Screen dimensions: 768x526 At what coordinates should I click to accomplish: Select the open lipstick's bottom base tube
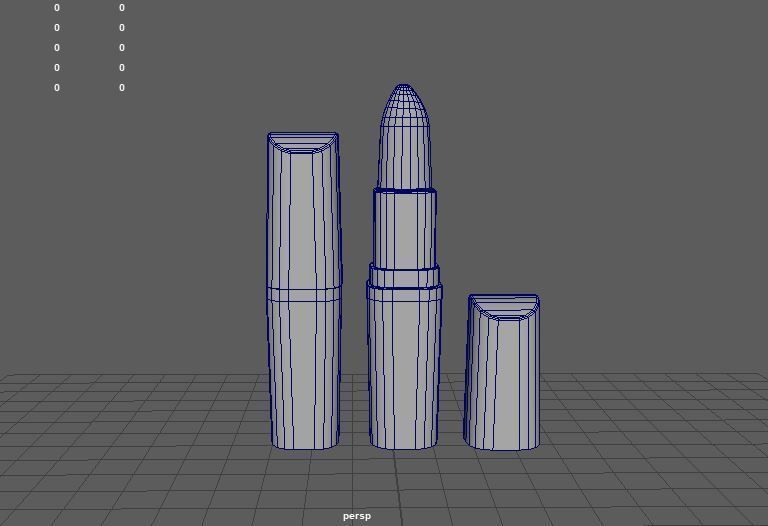coord(404,365)
